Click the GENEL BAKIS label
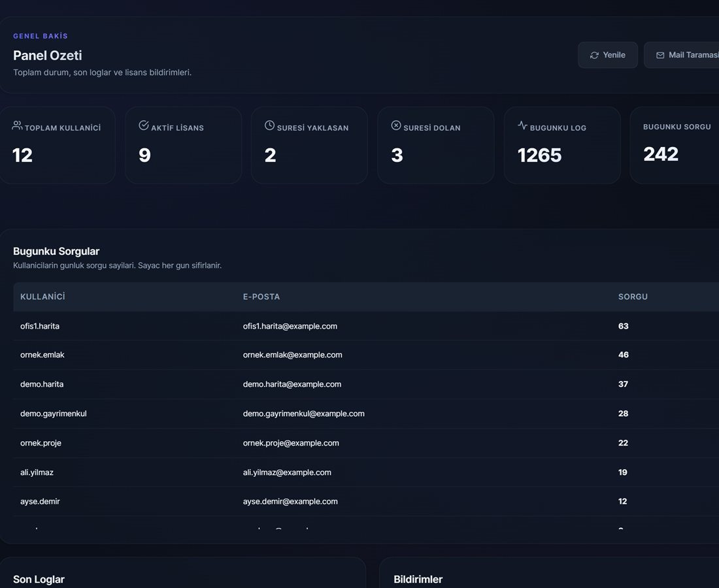 tap(41, 36)
